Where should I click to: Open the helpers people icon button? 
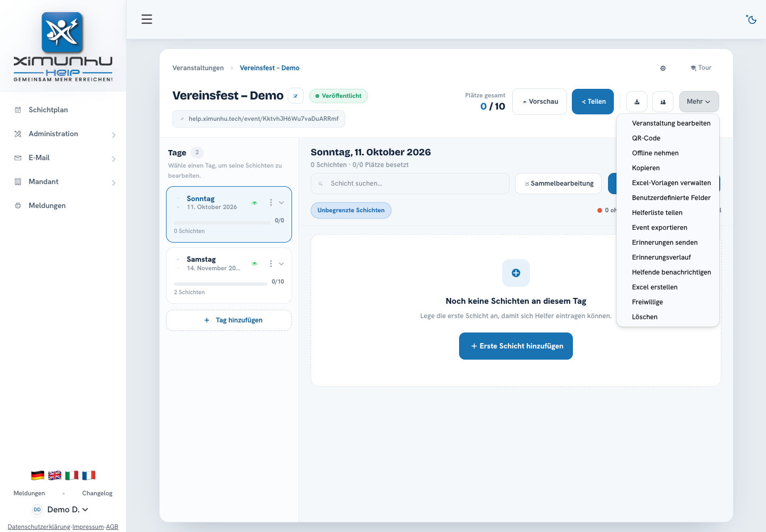663,102
